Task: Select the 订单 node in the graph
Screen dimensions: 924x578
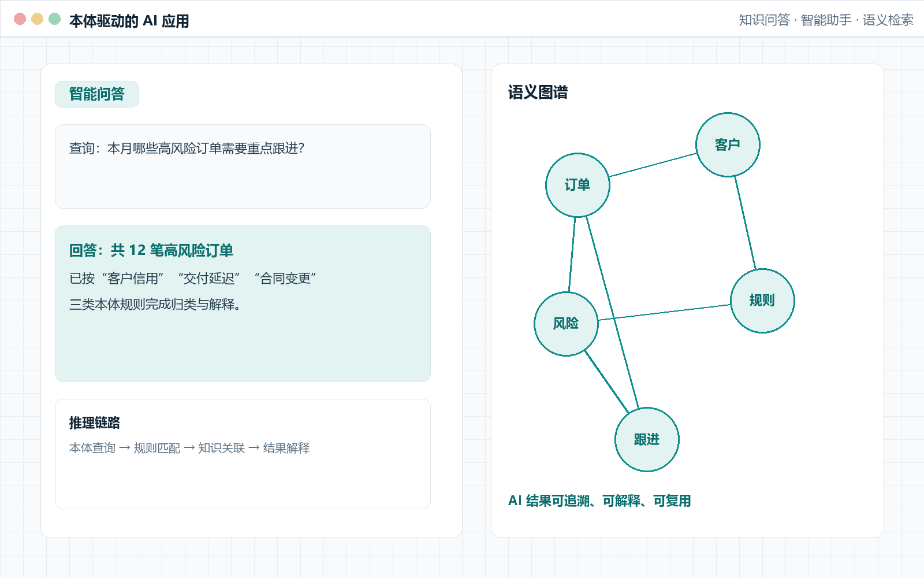Action: pos(577,185)
